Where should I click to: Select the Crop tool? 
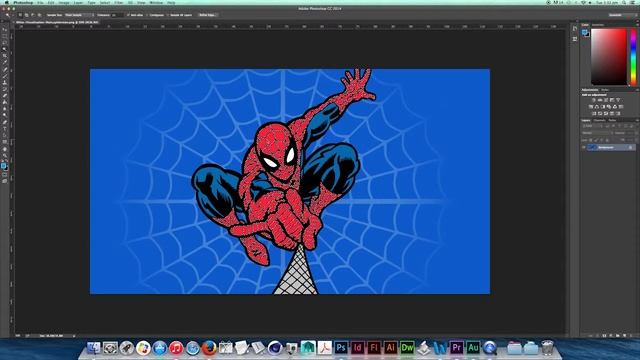click(x=4, y=55)
